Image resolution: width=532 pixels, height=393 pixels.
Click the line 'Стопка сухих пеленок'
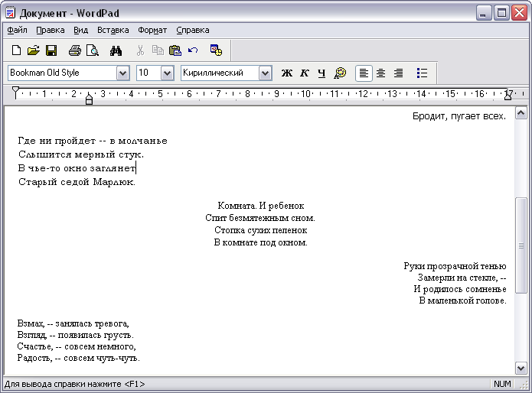[x=260, y=230]
